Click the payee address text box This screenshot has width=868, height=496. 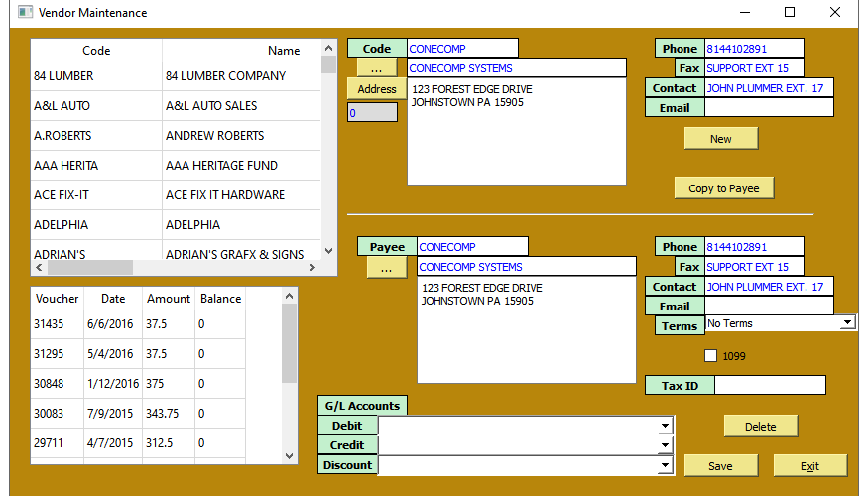pos(527,330)
